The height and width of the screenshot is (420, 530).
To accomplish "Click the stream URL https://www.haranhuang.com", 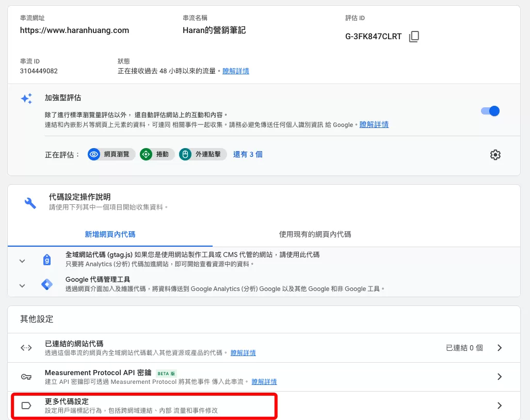I will coord(74,30).
